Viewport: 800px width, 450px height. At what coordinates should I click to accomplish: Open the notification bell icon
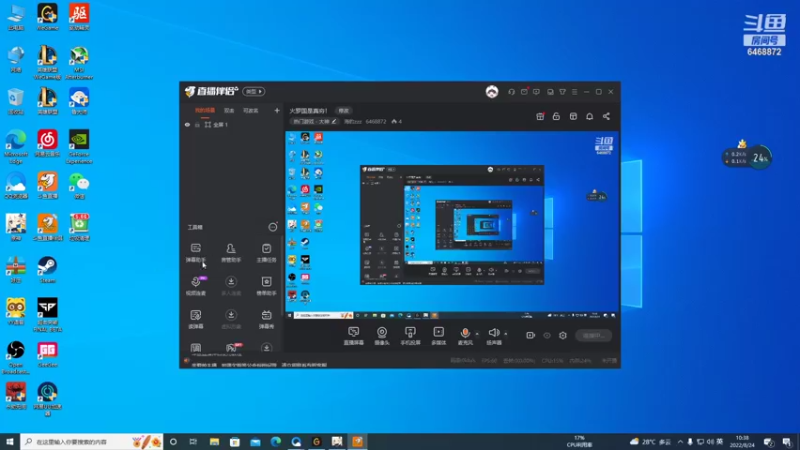(589, 116)
